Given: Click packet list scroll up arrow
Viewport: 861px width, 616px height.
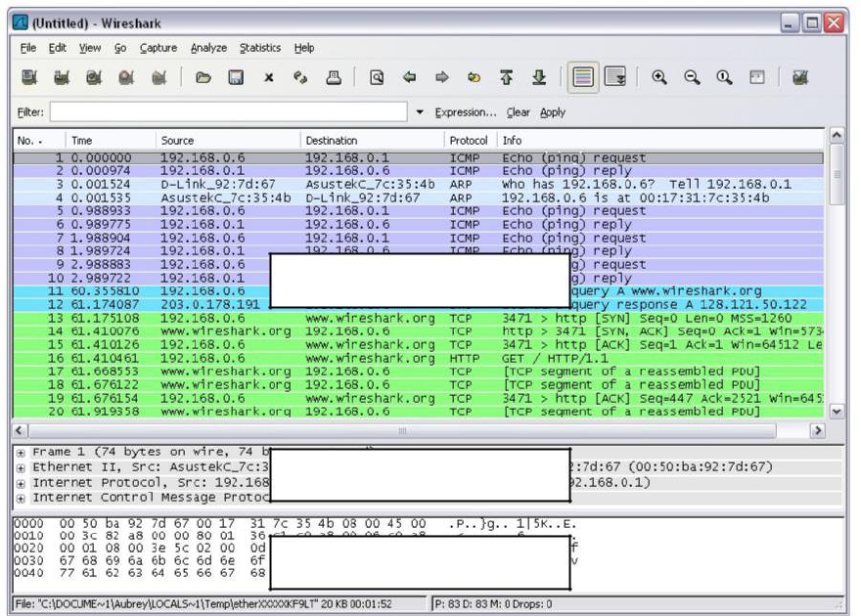Looking at the screenshot, I should pyautogui.click(x=837, y=135).
